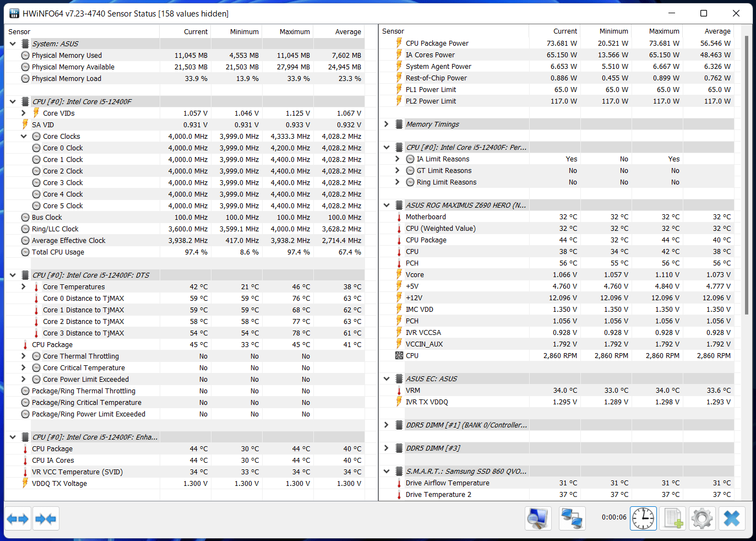Open sensor settings gear icon
The height and width of the screenshot is (541, 756).
point(702,518)
